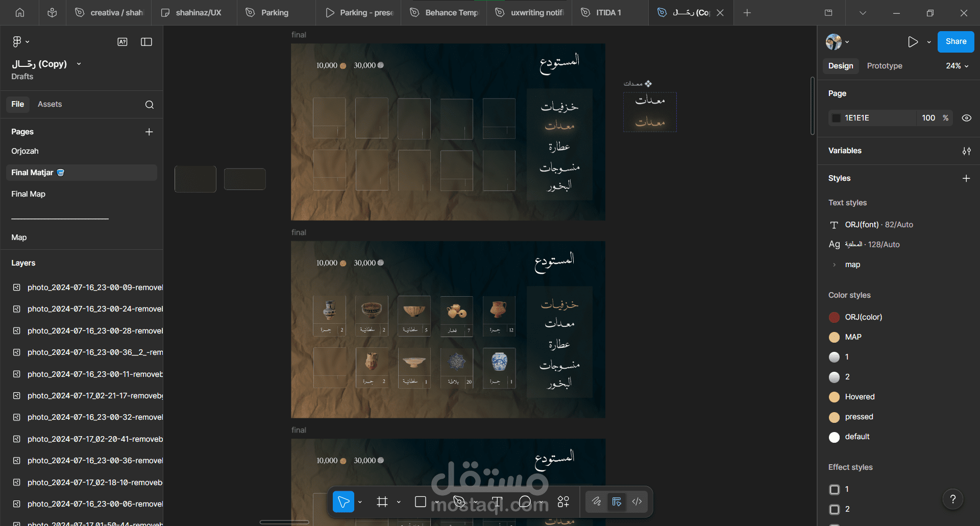
Task: Open the Behance Temp file tab
Action: tap(445, 13)
